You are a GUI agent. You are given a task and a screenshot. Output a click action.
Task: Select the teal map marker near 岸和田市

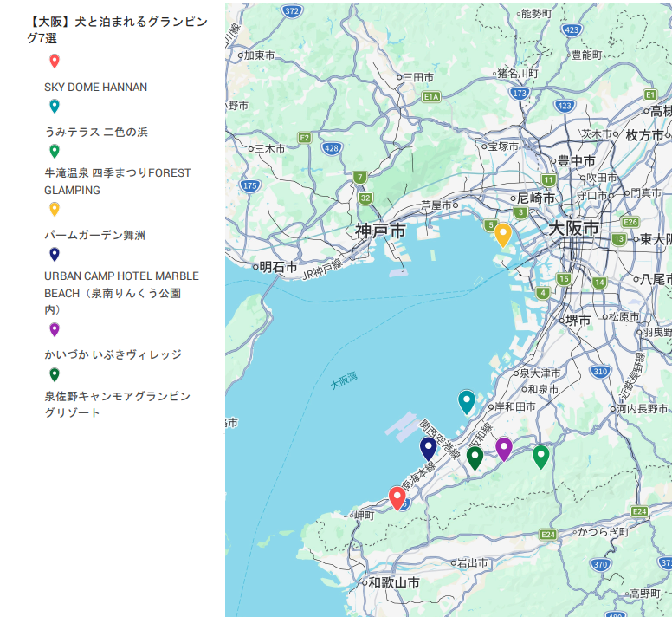466,402
